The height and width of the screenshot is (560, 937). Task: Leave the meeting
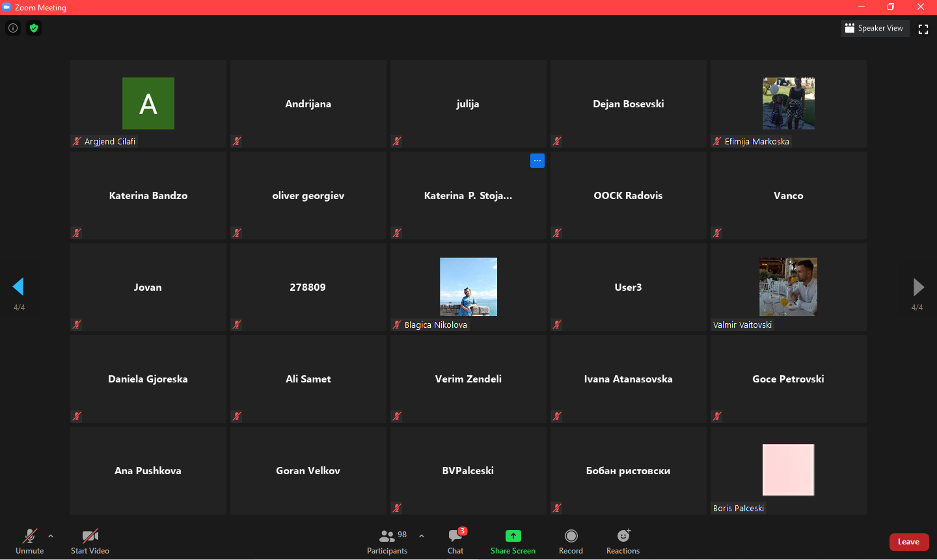pyautogui.click(x=908, y=542)
